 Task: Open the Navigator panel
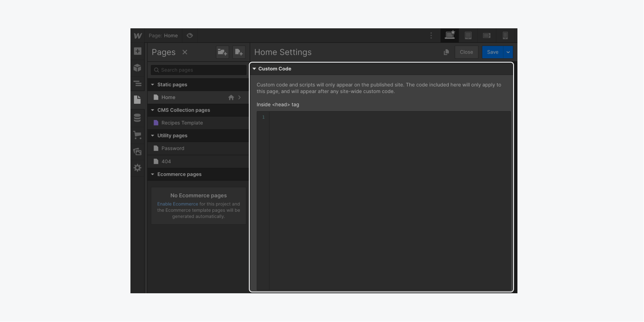pos(137,84)
